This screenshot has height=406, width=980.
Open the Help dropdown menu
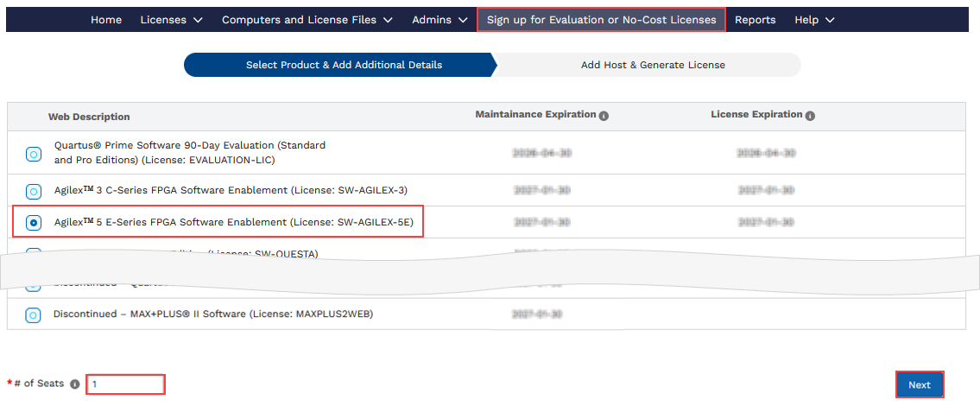click(x=814, y=20)
